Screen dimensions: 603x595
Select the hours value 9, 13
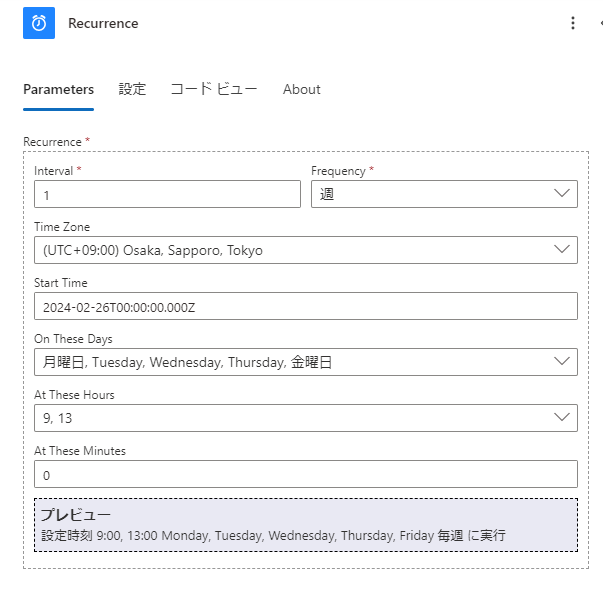[290, 418]
